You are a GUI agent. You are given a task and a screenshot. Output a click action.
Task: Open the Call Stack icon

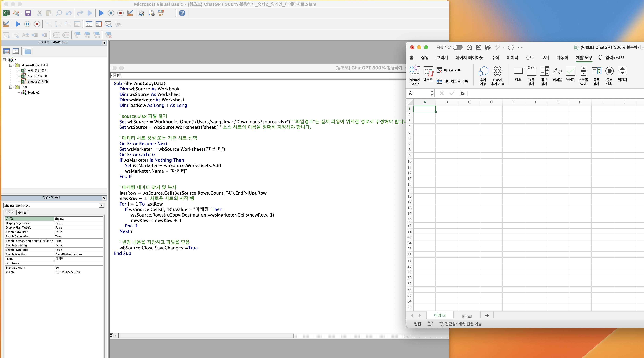(118, 24)
